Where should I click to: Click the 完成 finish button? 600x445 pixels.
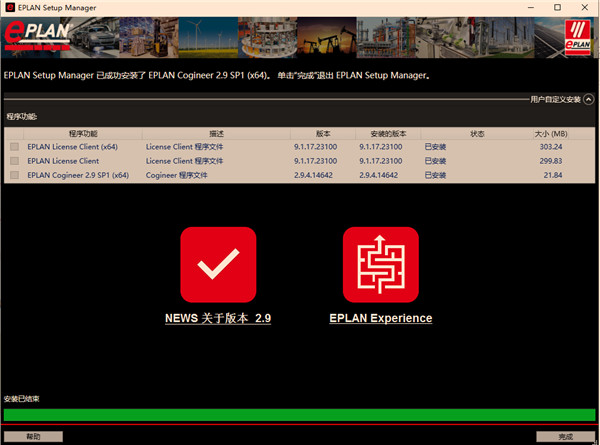566,436
